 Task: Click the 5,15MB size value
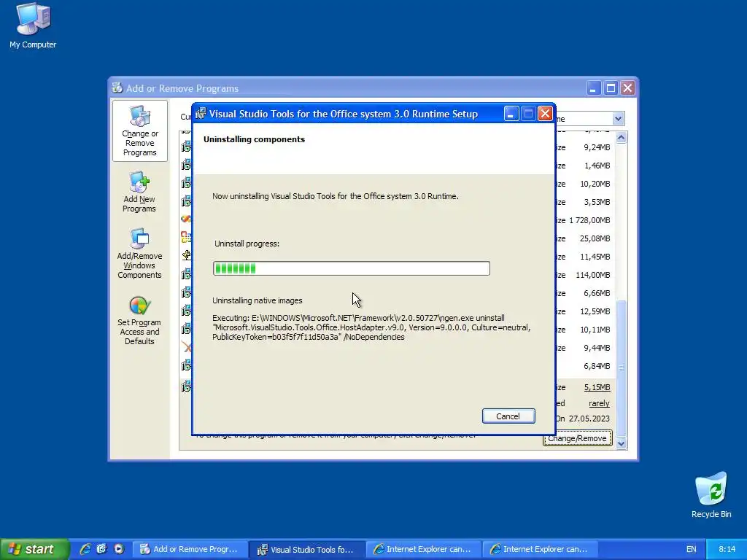pos(597,387)
